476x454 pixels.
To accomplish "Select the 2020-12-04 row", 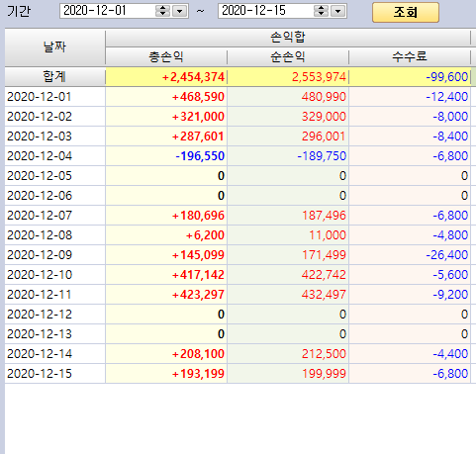I will click(238, 156).
